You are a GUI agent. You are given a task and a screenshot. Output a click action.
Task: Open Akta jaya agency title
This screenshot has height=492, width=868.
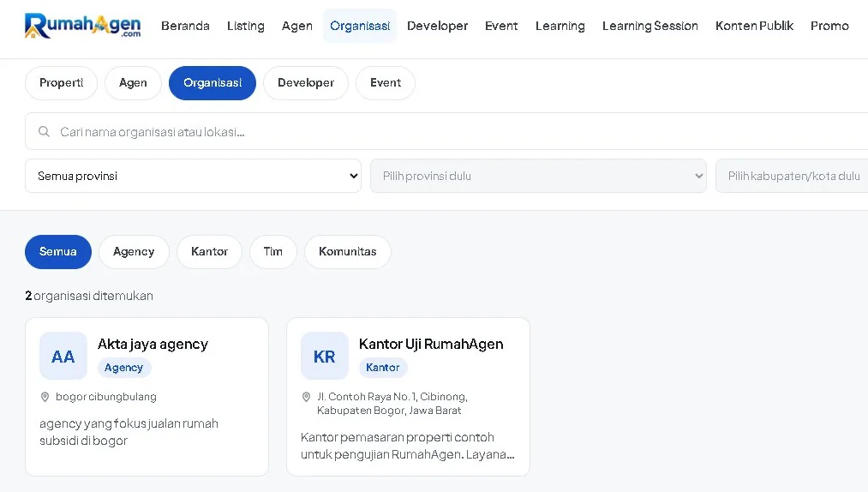pyautogui.click(x=153, y=344)
